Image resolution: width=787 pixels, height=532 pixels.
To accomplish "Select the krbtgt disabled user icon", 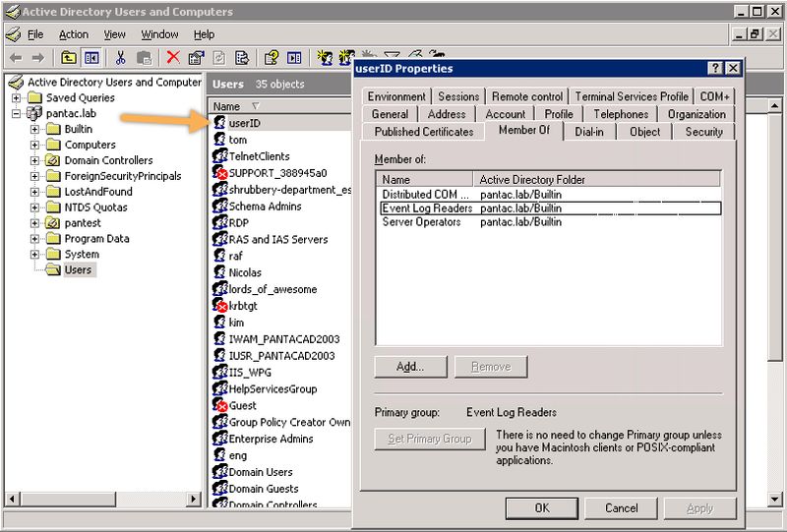I will (x=221, y=306).
